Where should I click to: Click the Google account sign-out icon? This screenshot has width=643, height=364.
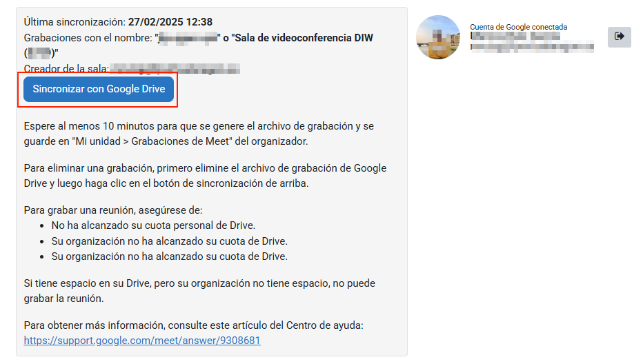[620, 37]
